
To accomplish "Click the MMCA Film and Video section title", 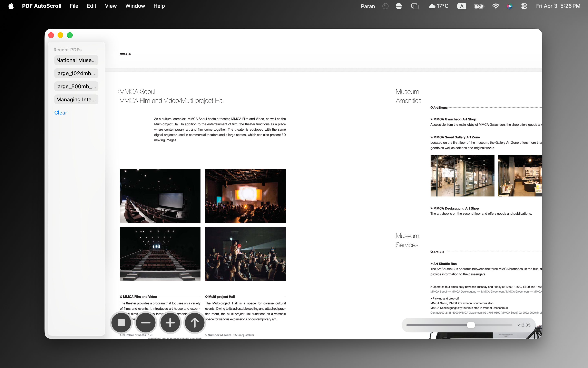I will pos(138,297).
